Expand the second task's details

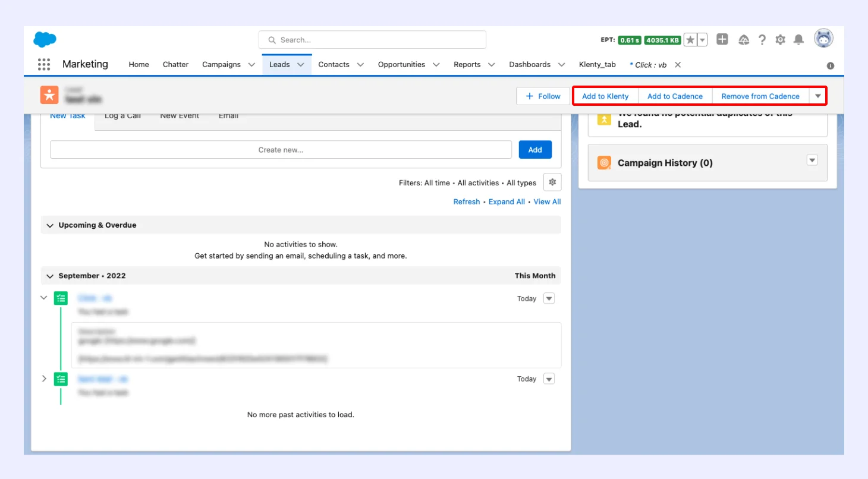click(x=43, y=378)
